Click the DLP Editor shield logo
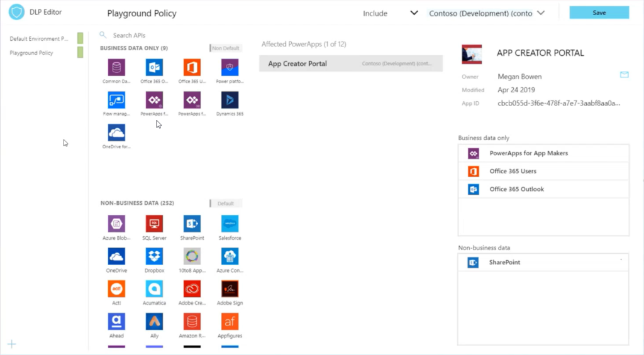This screenshot has height=355, width=644. 17,12
